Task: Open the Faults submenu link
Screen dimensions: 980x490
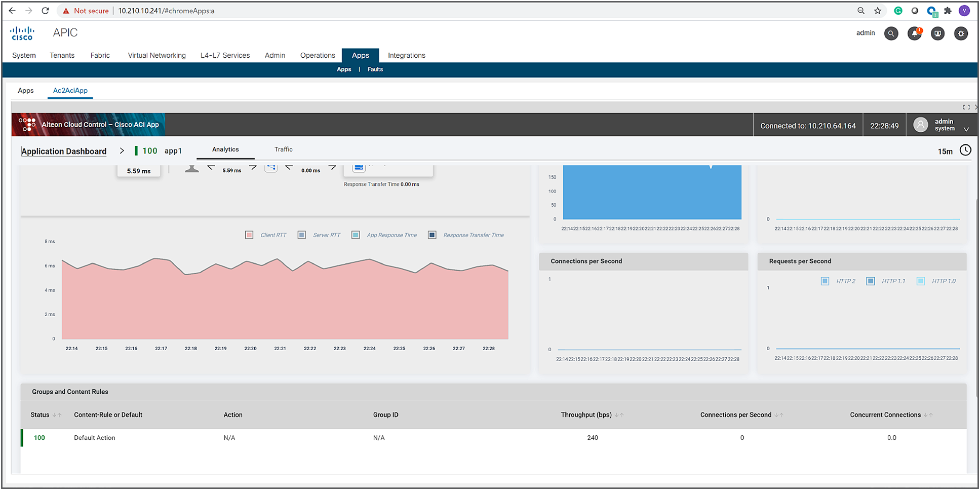Action: click(375, 69)
